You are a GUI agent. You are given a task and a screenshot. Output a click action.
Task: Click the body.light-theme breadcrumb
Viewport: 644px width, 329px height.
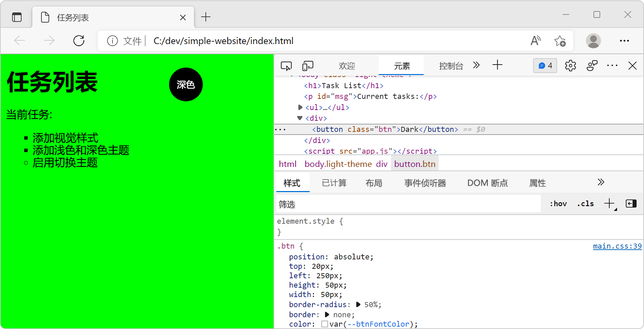tap(338, 164)
